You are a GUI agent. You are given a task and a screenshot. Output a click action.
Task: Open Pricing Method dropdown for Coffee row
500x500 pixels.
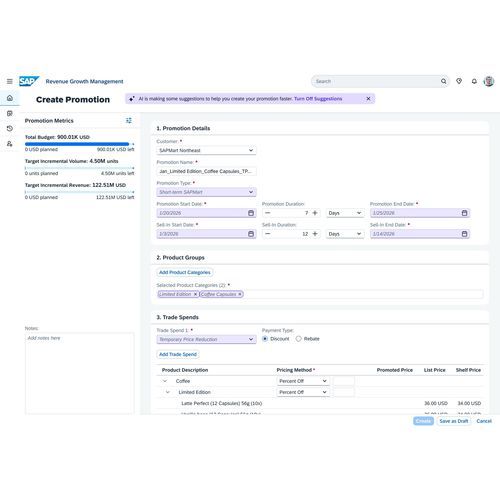pyautogui.click(x=303, y=381)
